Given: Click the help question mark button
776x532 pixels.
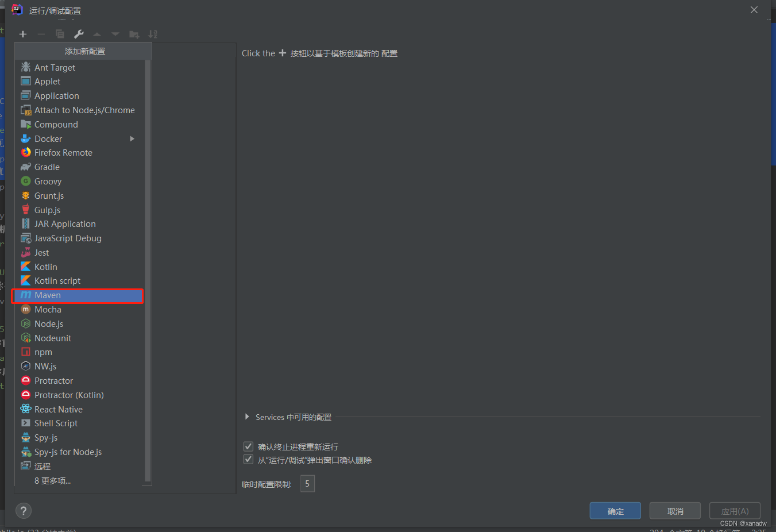Looking at the screenshot, I should pos(24,511).
